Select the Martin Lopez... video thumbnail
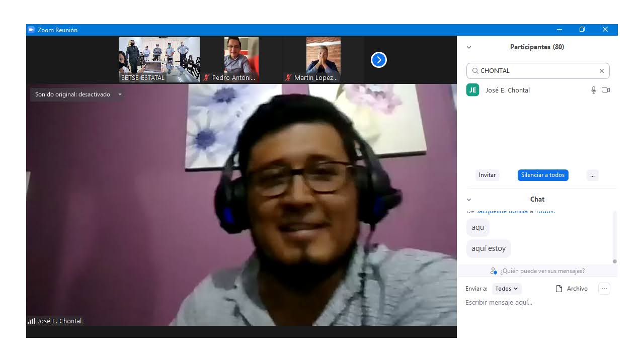 [x=324, y=60]
